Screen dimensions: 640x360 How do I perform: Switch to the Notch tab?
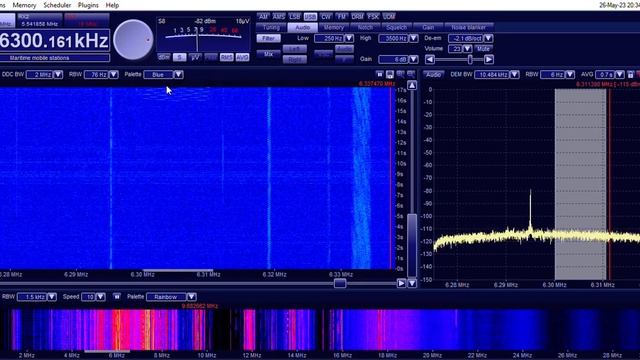[x=365, y=27]
